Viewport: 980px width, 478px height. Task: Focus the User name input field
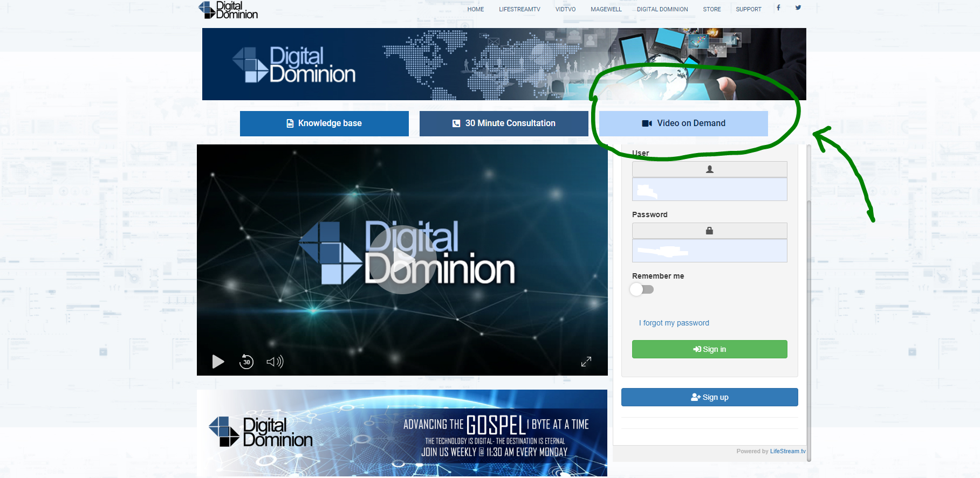[x=710, y=189]
